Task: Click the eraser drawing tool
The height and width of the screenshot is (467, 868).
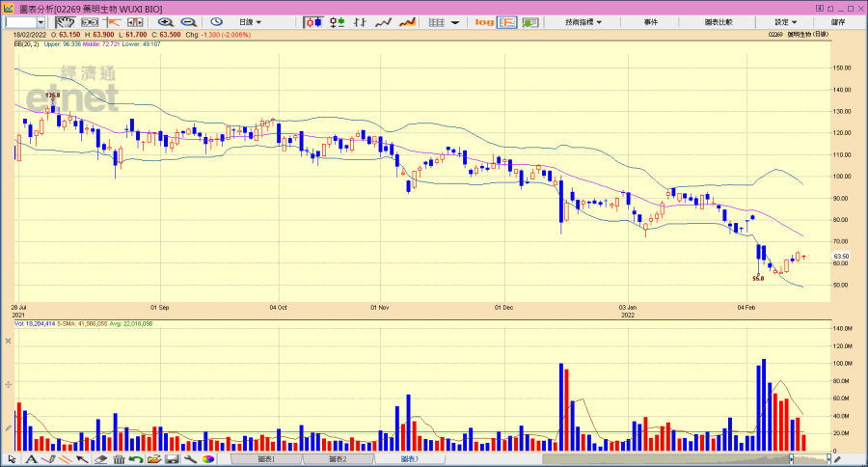Action: [100, 459]
